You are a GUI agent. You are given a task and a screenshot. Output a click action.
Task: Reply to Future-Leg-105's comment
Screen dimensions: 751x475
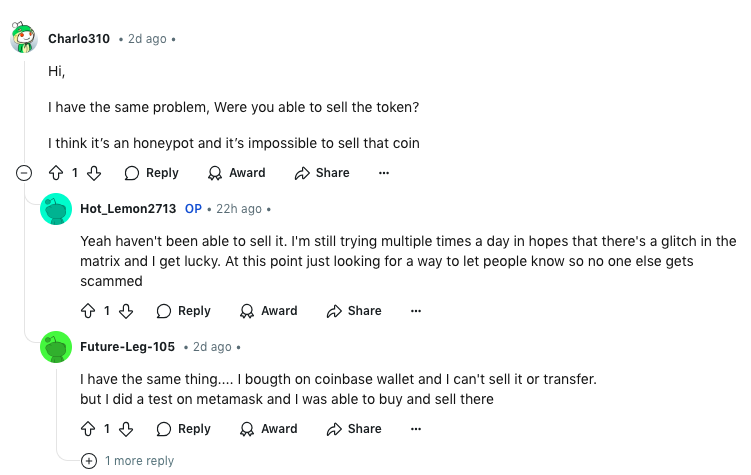tap(183, 429)
